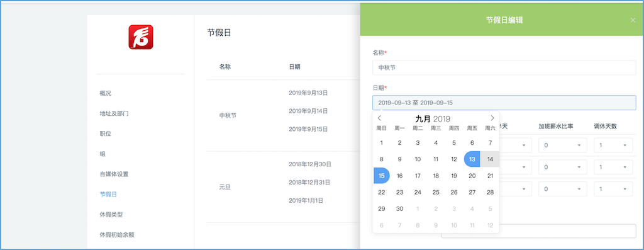Open 休假类型 in sidebar menu
Viewport: 644px width, 250px height.
coord(111,214)
